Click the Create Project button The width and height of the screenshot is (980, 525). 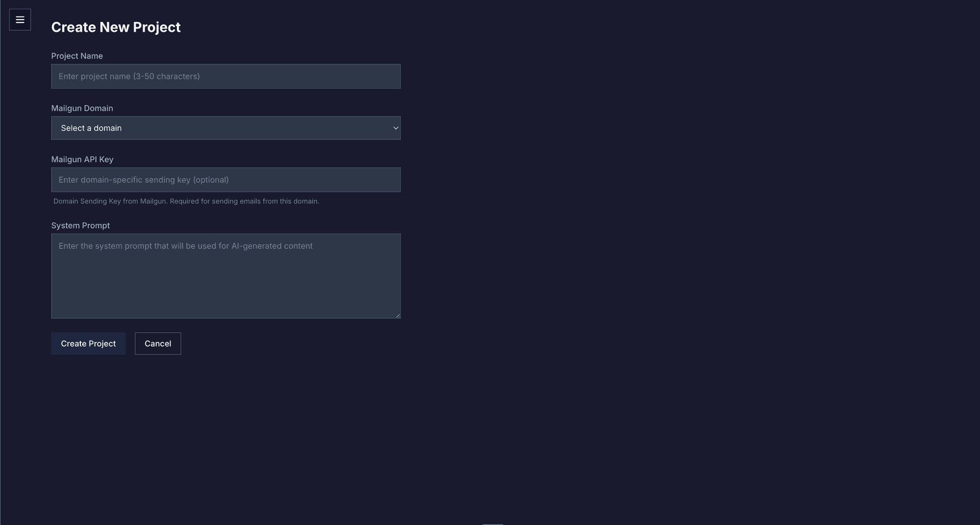[88, 343]
